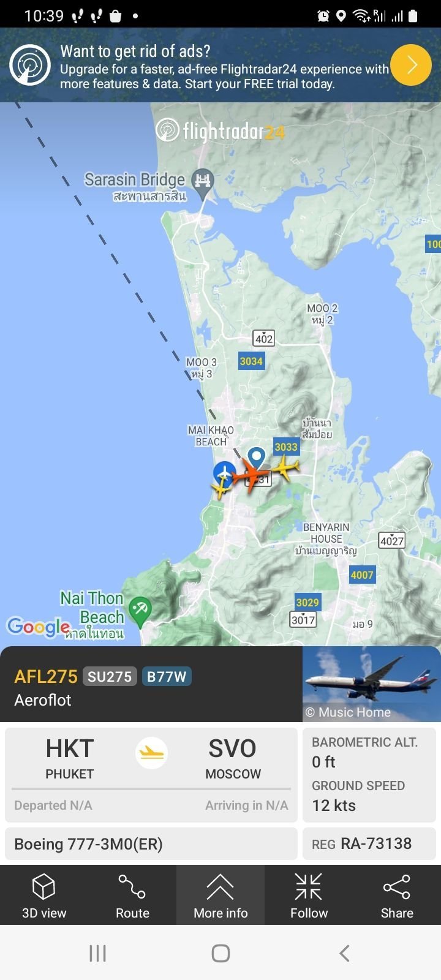Tap the blue airport marker icon
Screen dimensions: 441x980
click(x=225, y=473)
